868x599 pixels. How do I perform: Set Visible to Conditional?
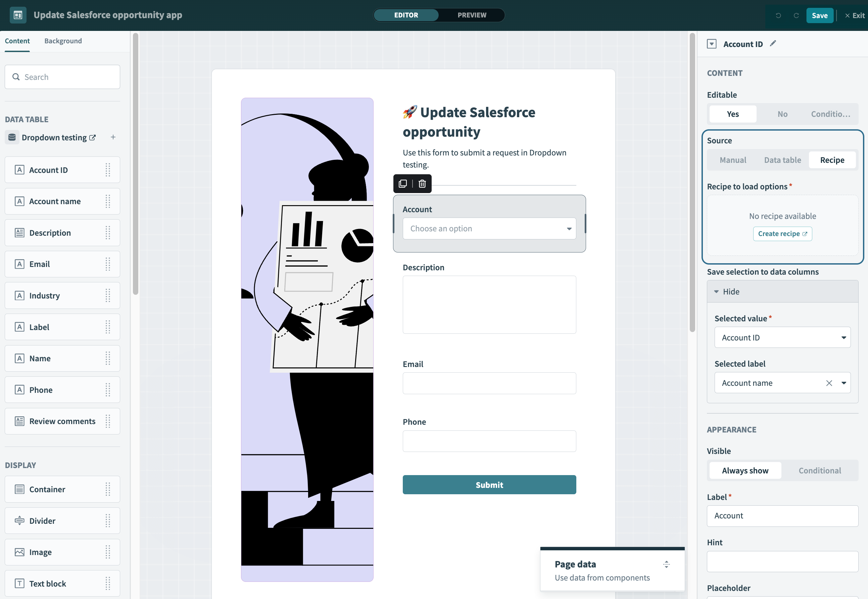[x=820, y=470]
